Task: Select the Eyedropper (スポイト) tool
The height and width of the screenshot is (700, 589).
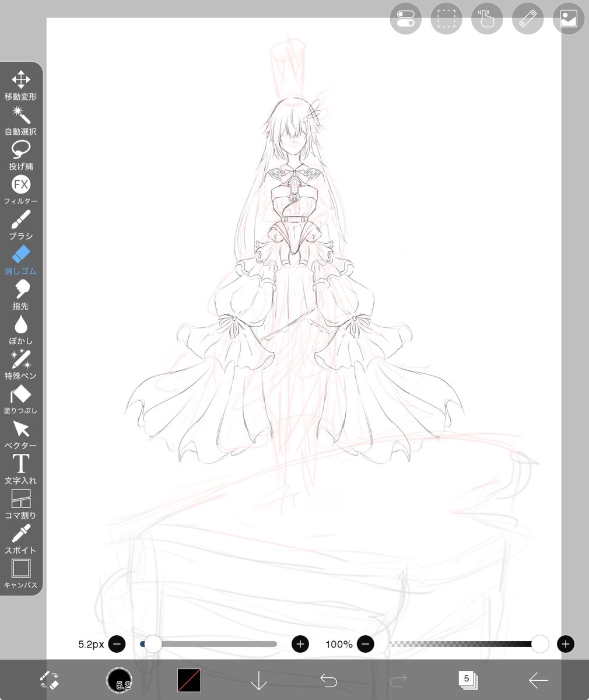Action: point(21,540)
